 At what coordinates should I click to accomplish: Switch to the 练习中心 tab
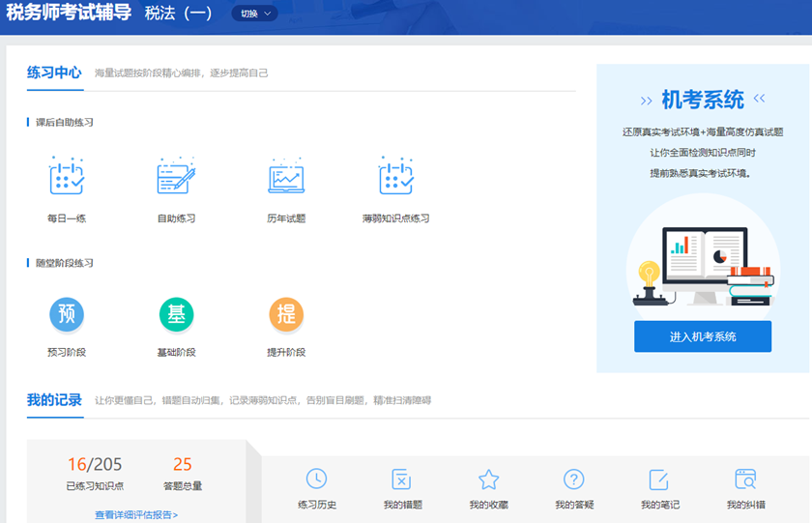point(54,73)
